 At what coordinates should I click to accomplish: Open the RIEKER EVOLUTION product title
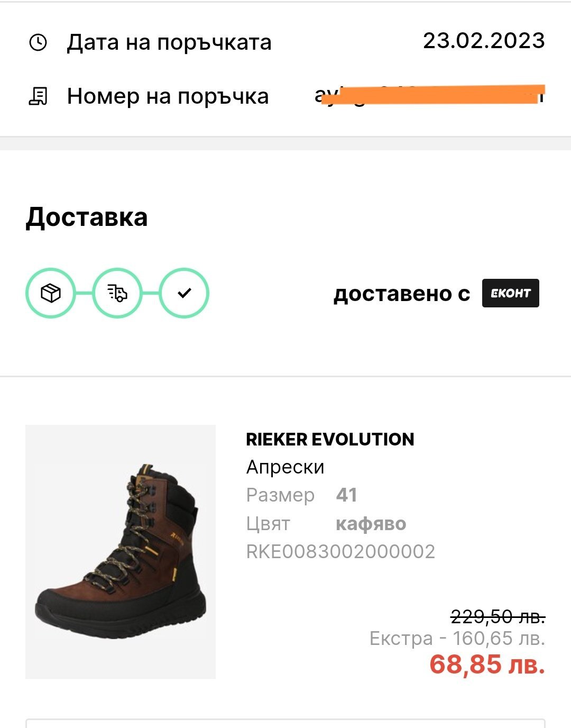[330, 439]
